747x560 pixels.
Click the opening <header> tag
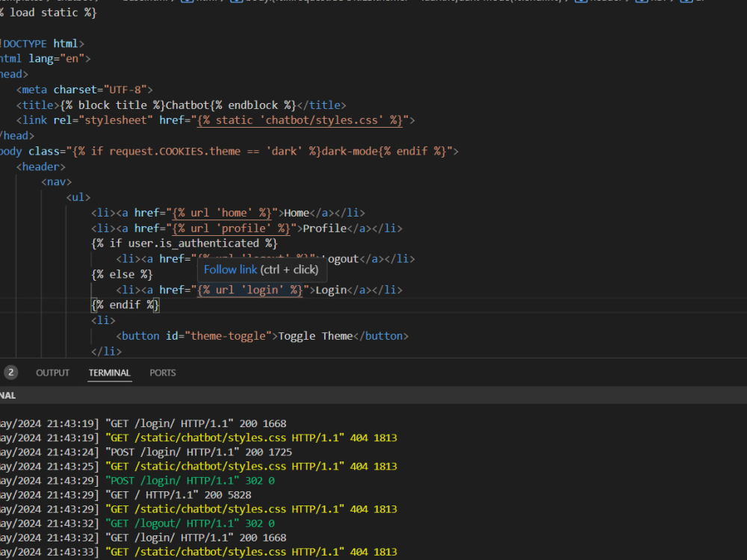click(40, 167)
